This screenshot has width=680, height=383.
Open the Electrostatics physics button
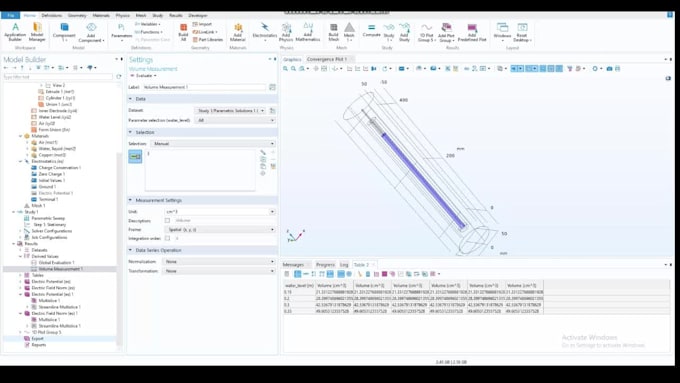click(x=265, y=31)
